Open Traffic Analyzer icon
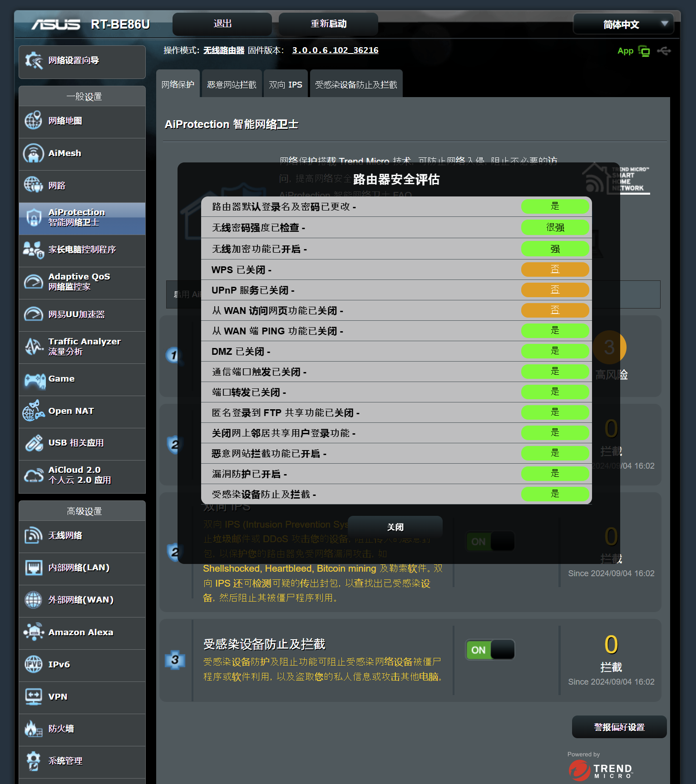This screenshot has width=696, height=784. point(33,347)
